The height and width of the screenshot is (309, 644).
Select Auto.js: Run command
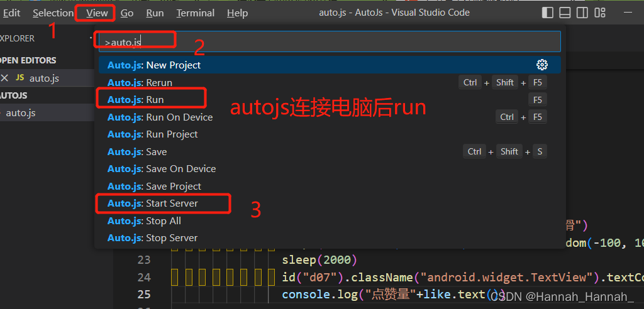(x=330, y=100)
